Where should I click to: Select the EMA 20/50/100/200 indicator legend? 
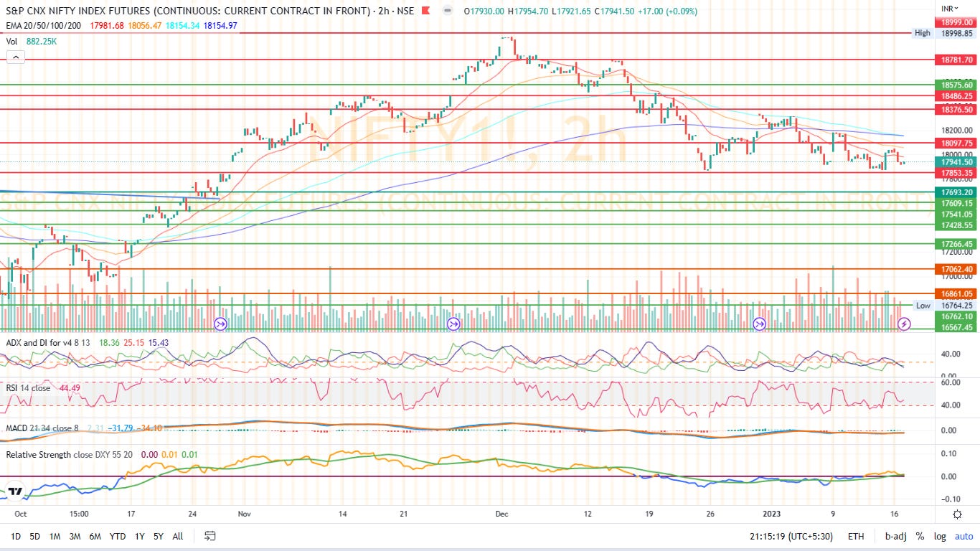click(44, 25)
